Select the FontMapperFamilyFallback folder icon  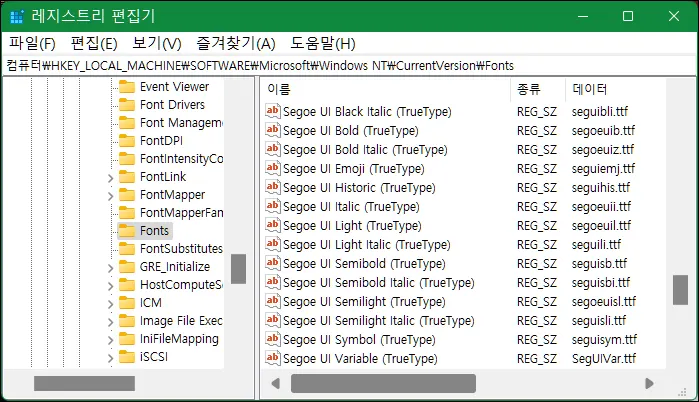[x=127, y=213]
